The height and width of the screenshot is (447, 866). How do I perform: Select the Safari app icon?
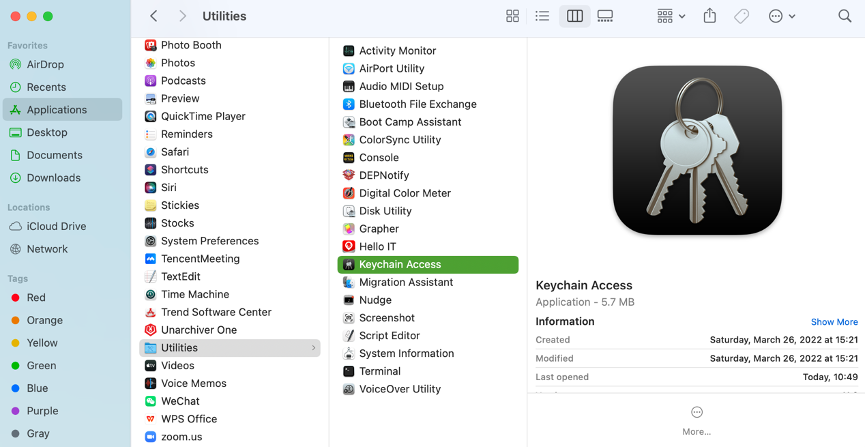click(x=151, y=152)
